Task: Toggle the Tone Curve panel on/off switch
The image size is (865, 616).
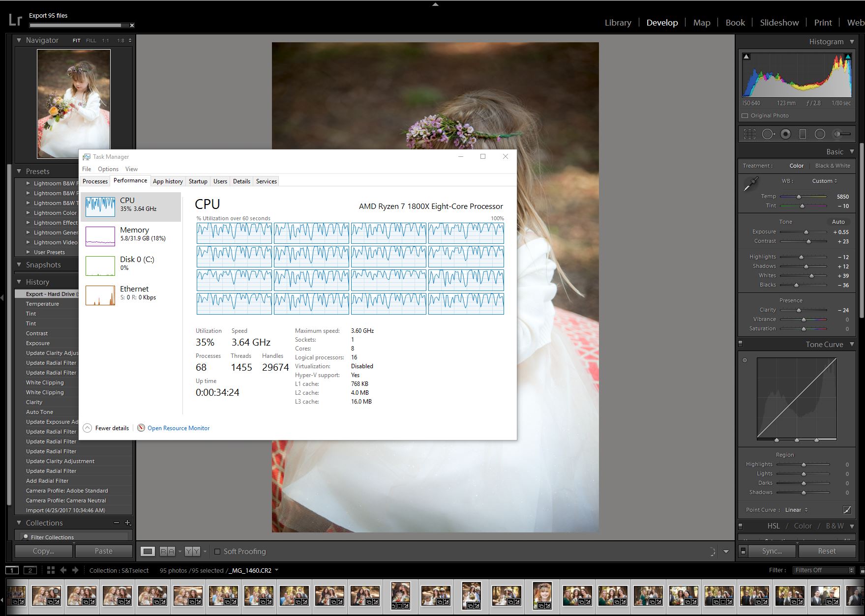Action: (x=741, y=344)
